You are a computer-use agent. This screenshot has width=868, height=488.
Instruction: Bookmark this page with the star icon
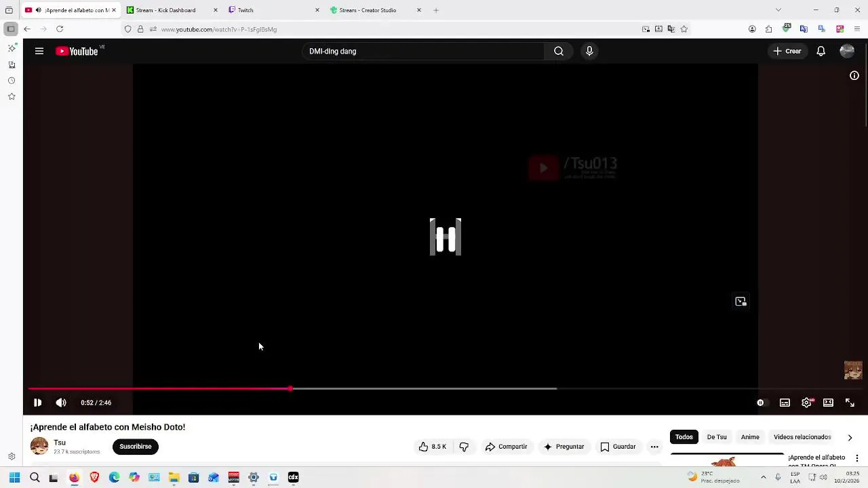pos(684,29)
